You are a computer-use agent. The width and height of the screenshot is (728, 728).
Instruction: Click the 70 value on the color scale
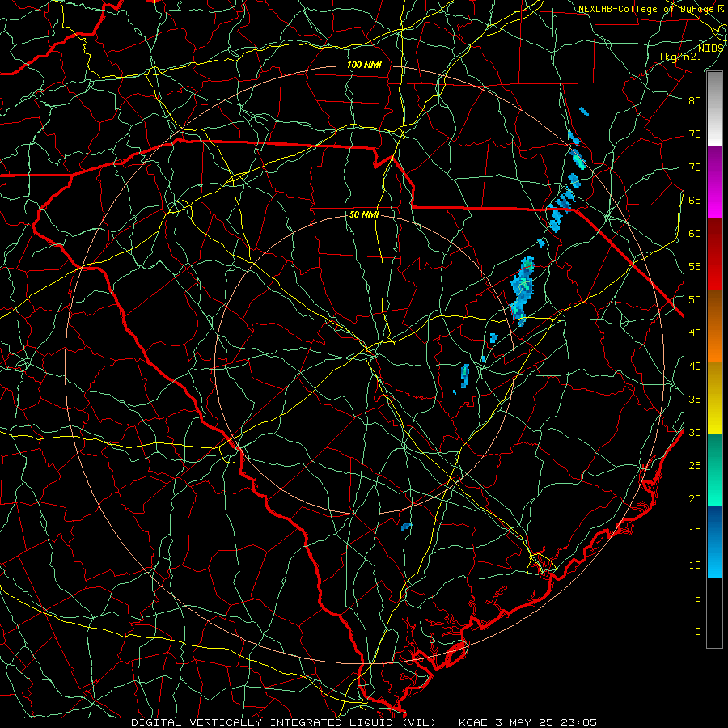695,167
